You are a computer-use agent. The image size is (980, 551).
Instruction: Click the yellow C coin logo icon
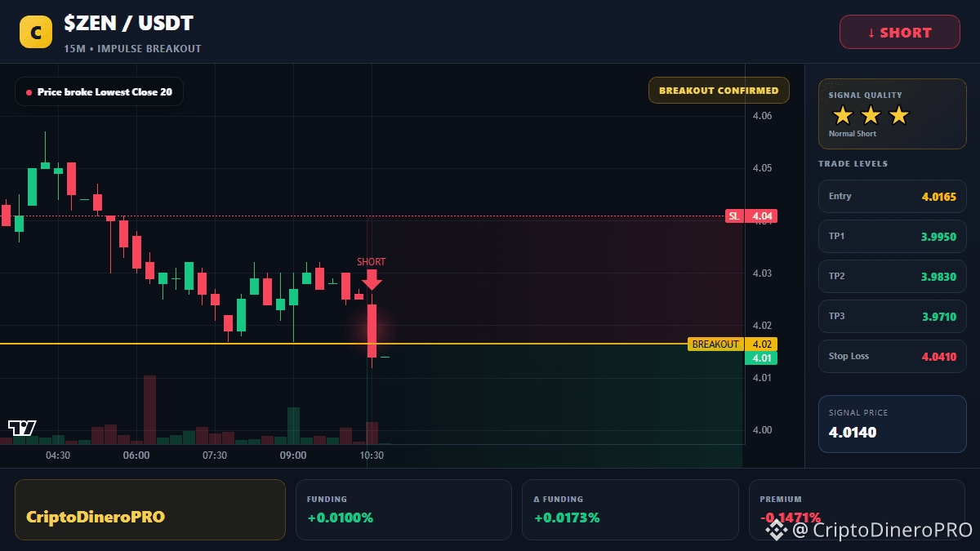pyautogui.click(x=35, y=32)
